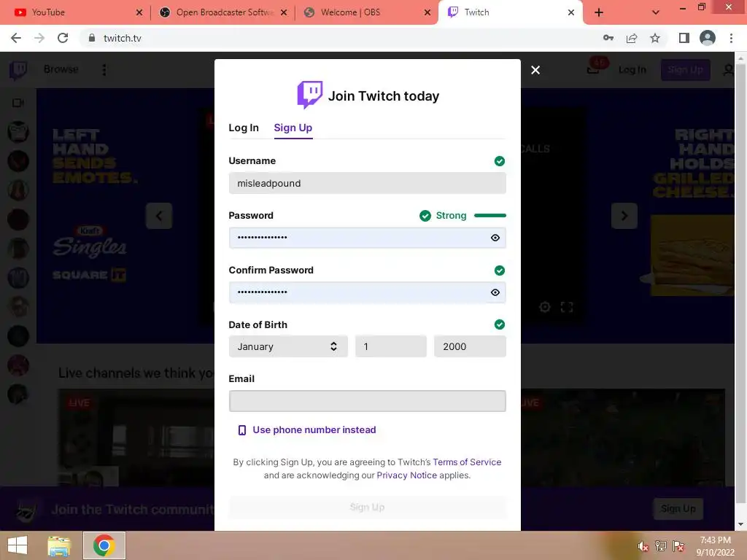This screenshot has height=560, width=747.
Task: Open File Explorer from the taskbar
Action: (59, 545)
